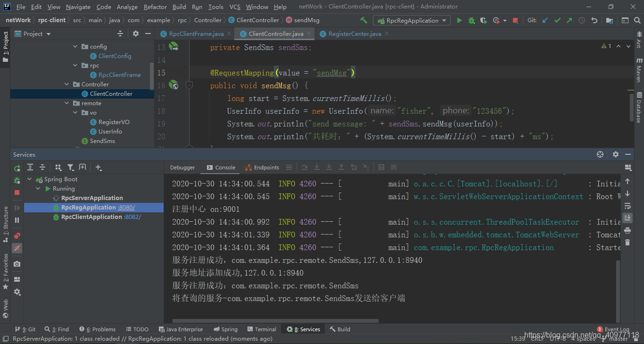The height and width of the screenshot is (344, 644).
Task: Push commits with the green arrow icon
Action: [570, 20]
